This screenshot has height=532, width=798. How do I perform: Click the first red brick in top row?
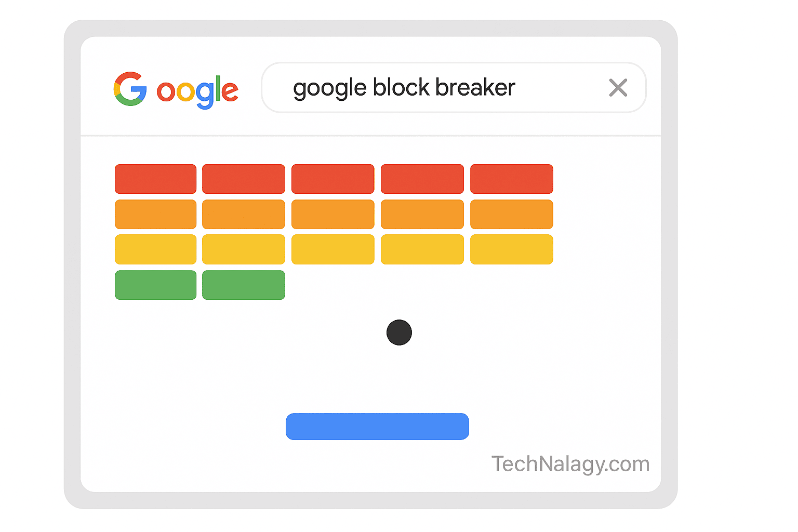pos(155,179)
